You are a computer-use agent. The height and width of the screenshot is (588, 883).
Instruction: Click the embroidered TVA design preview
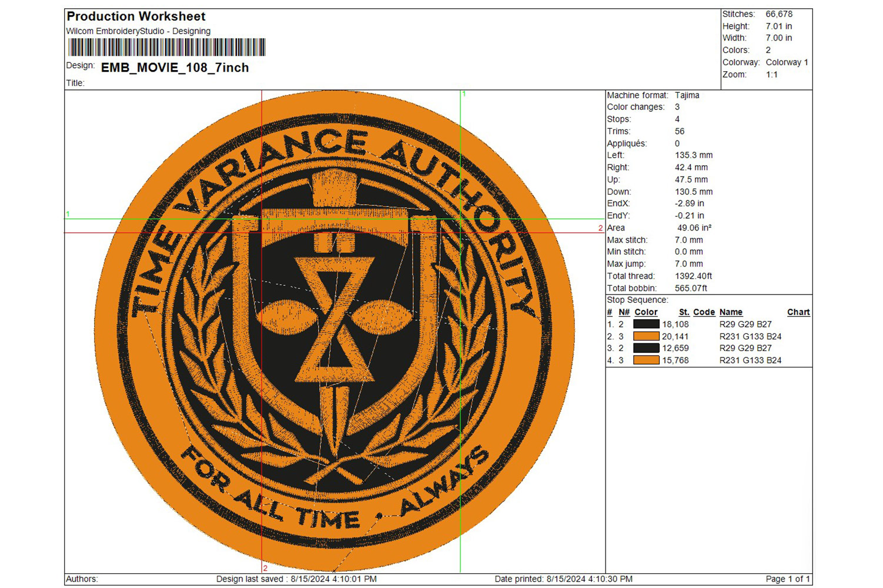[335, 331]
